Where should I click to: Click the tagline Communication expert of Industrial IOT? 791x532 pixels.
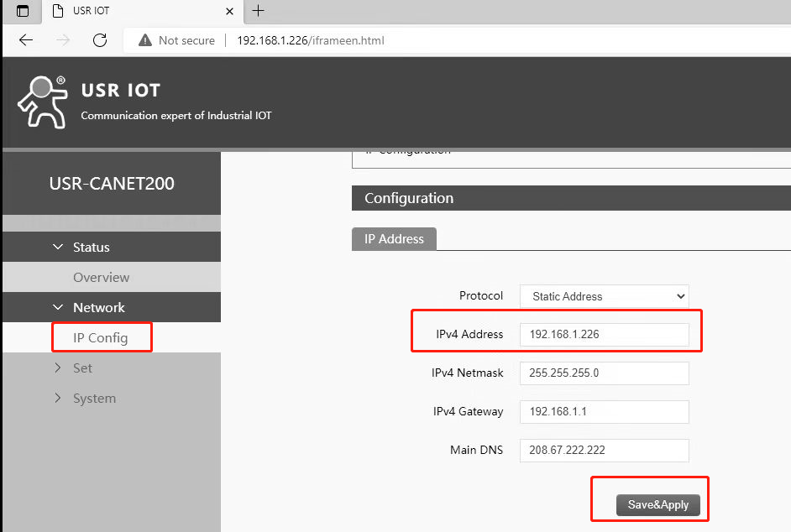click(176, 116)
